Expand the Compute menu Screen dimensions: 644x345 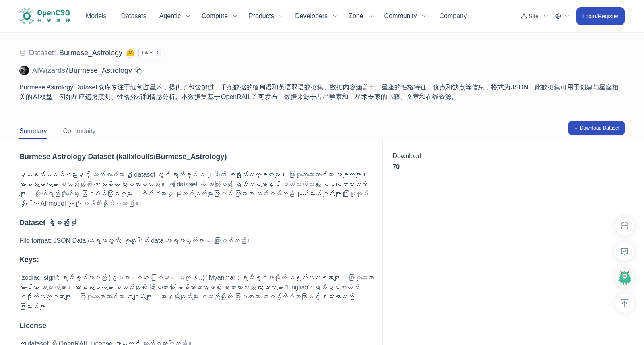(219, 16)
